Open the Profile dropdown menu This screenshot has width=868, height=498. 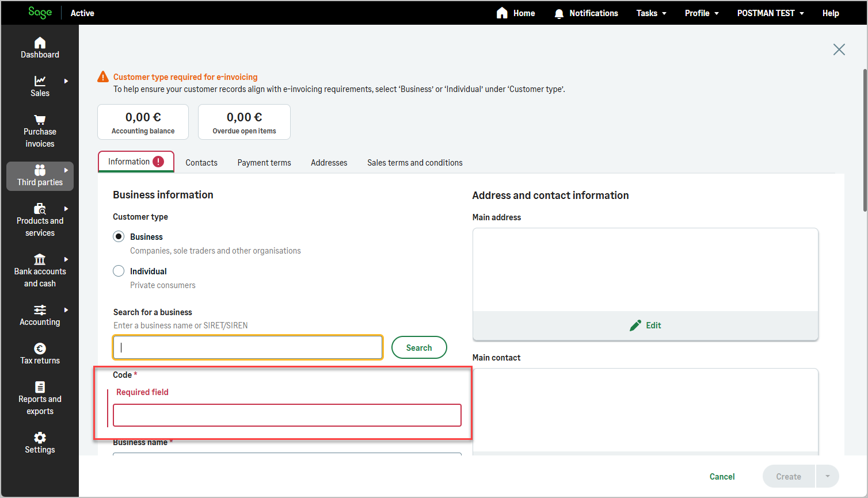coord(702,13)
